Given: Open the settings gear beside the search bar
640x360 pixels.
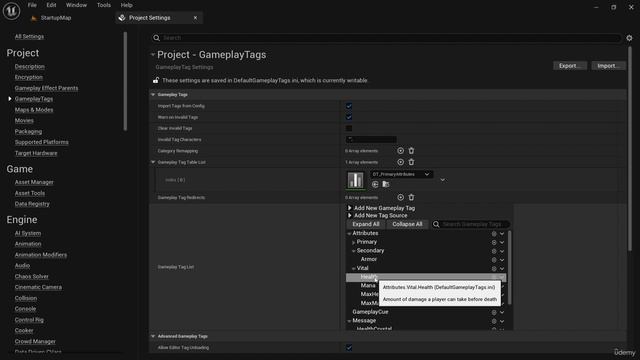Looking at the screenshot, I should tap(629, 38).
